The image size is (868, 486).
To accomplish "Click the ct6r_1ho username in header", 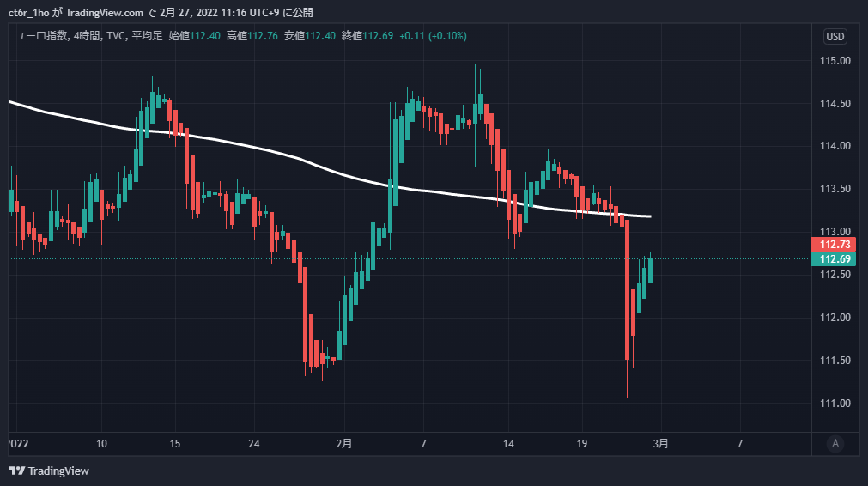I will point(29,13).
